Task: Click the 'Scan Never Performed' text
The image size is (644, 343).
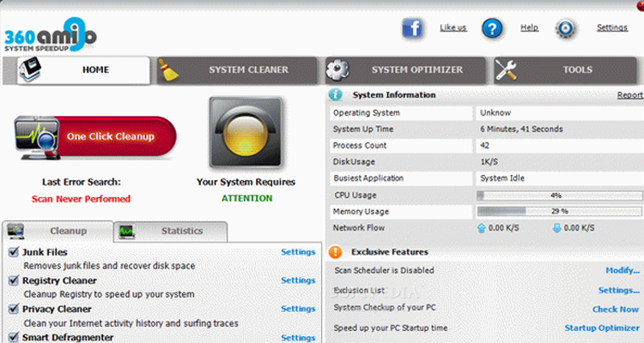Action: 81,199
